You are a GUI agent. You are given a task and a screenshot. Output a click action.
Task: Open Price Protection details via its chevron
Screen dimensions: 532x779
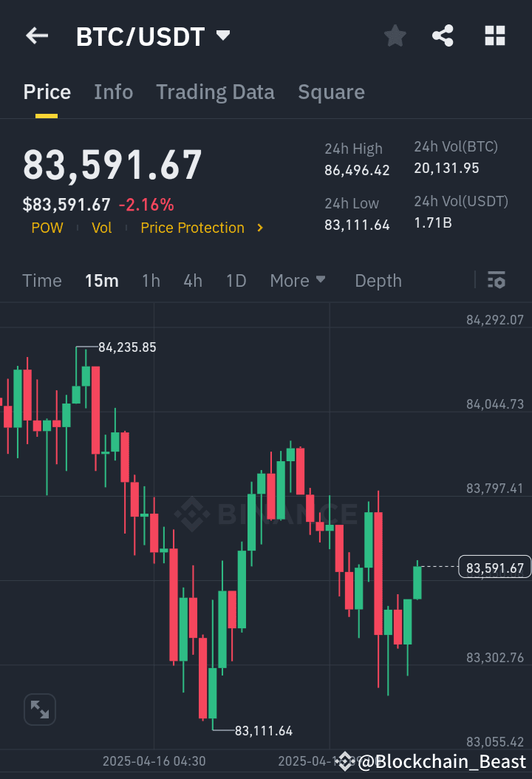pos(260,228)
